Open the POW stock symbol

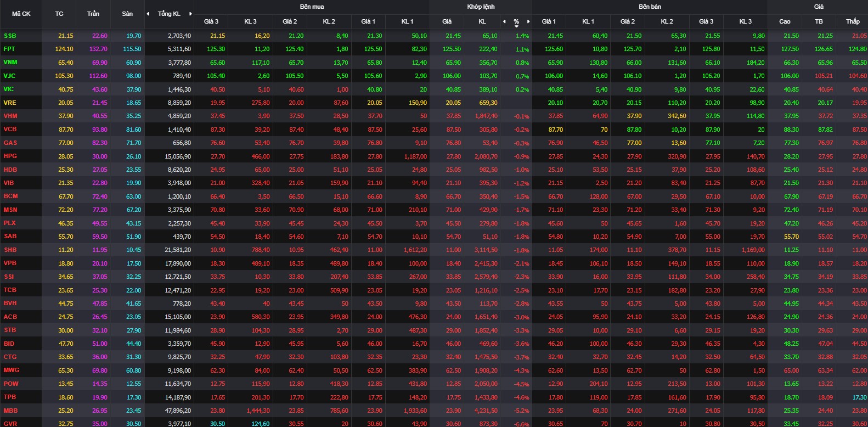click(10, 384)
